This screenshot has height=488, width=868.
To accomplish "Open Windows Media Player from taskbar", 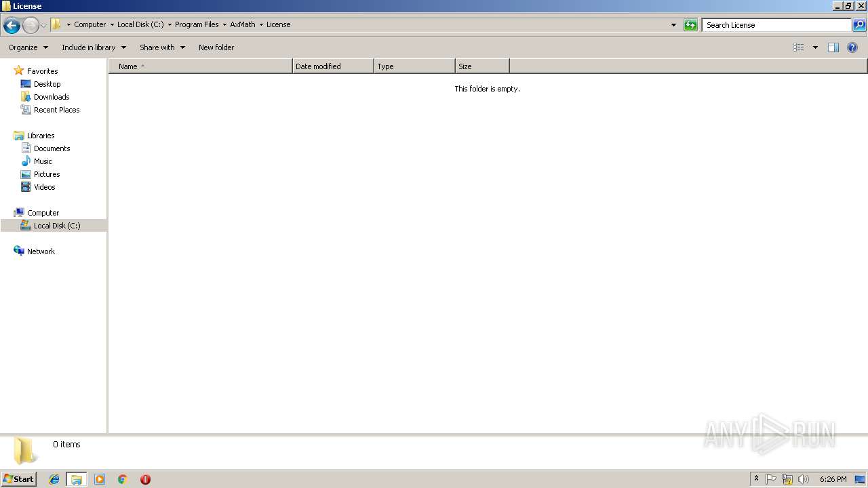I will (x=100, y=479).
